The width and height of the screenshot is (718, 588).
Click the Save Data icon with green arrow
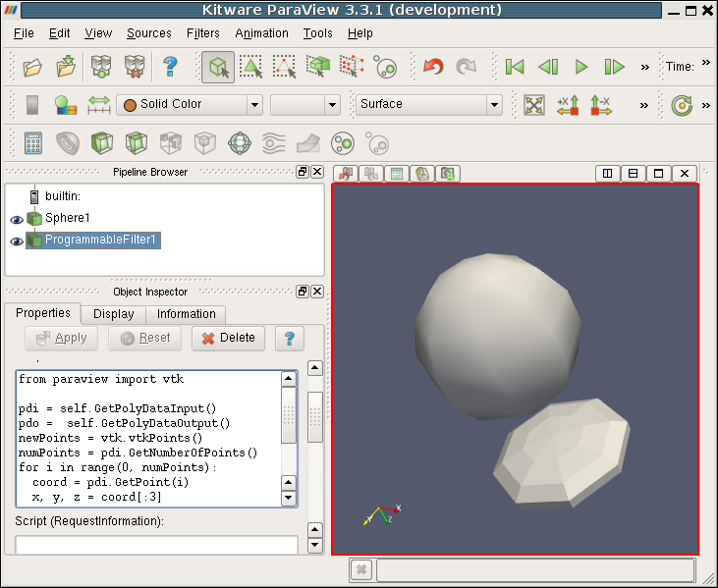pyautogui.click(x=66, y=67)
